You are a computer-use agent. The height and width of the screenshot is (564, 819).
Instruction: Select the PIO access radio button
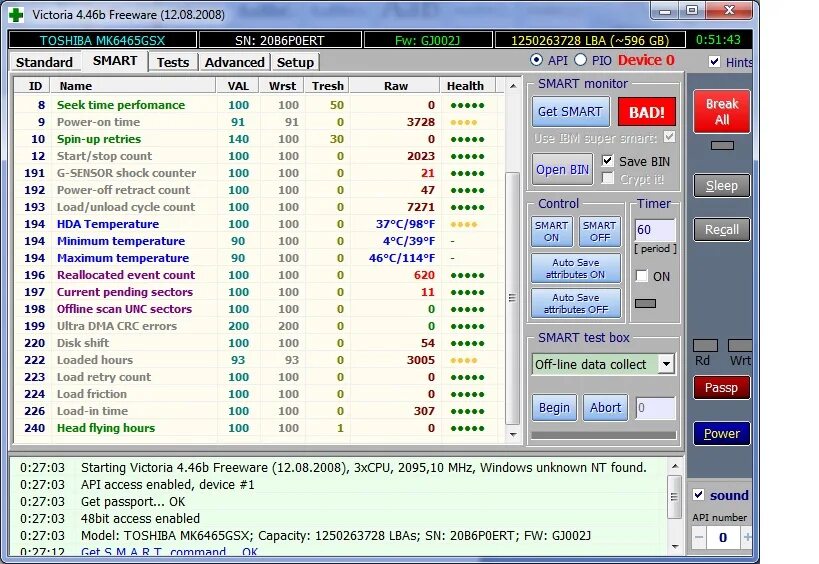pyautogui.click(x=580, y=60)
